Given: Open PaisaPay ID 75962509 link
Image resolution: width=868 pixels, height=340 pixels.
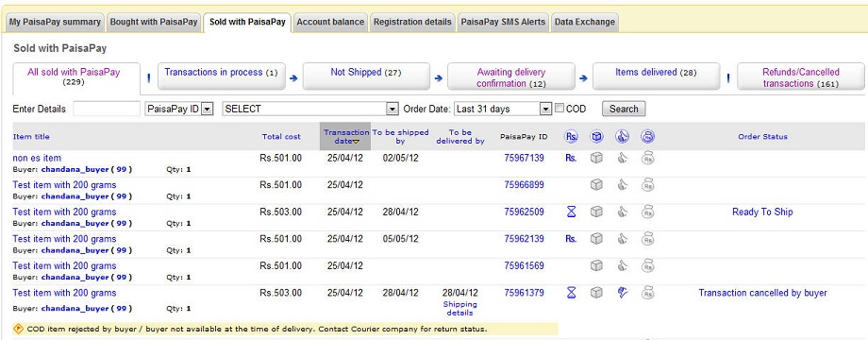Looking at the screenshot, I should coord(525,212).
